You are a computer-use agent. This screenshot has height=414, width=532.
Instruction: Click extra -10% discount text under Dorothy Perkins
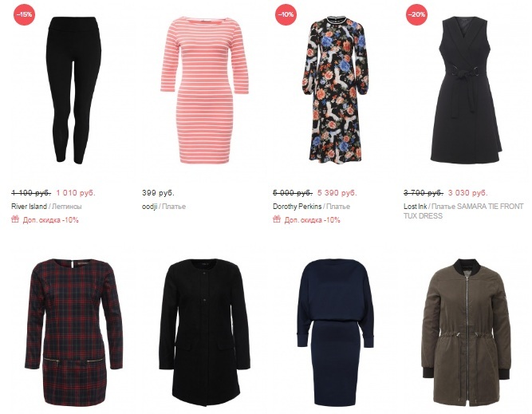[x=312, y=220]
